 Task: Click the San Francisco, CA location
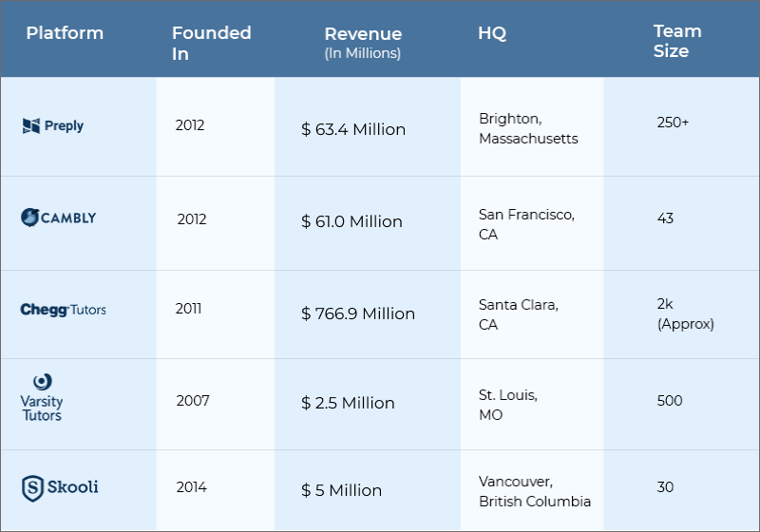coord(526,225)
